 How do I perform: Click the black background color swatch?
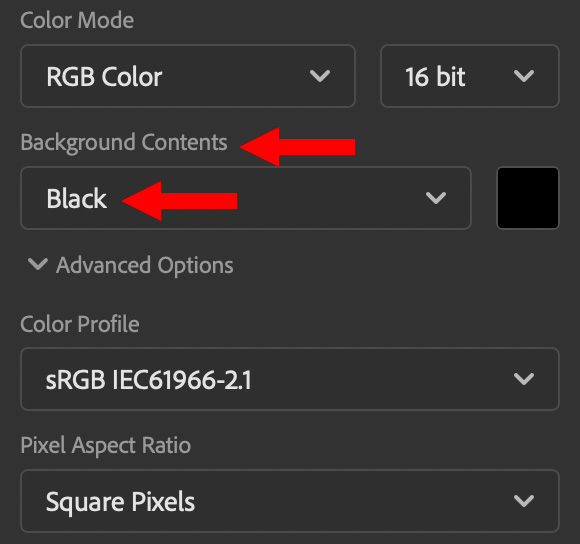click(528, 198)
